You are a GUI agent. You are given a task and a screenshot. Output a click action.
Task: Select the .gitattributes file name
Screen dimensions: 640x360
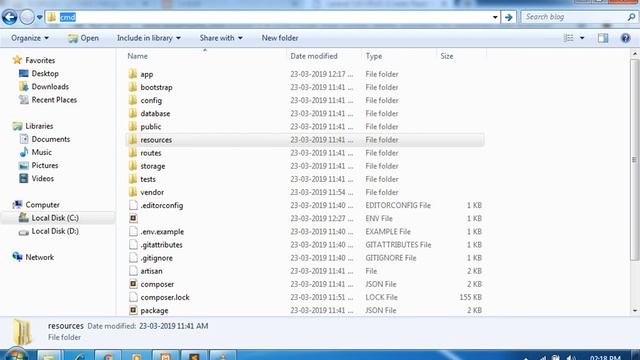point(161,244)
